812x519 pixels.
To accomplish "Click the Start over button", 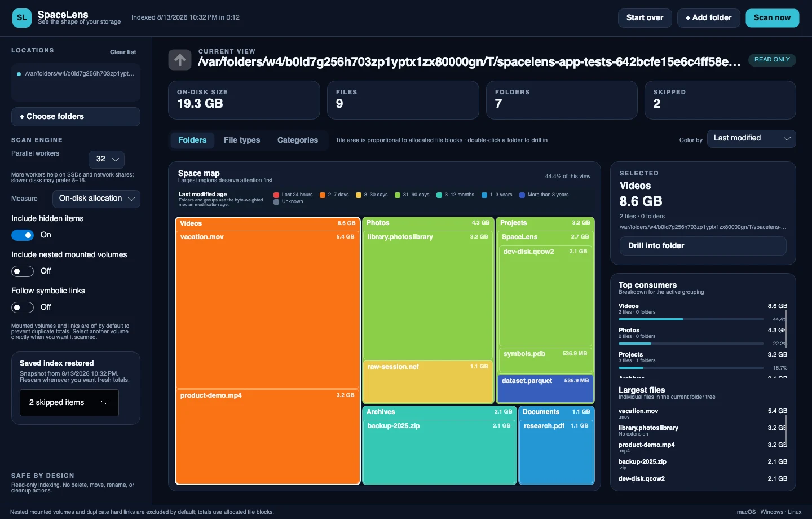I will 645,18.
